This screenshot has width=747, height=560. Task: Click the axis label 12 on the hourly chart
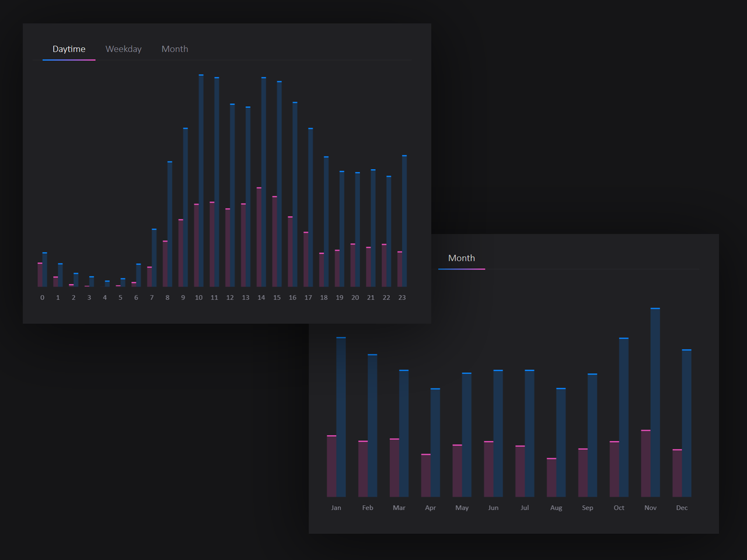(229, 297)
